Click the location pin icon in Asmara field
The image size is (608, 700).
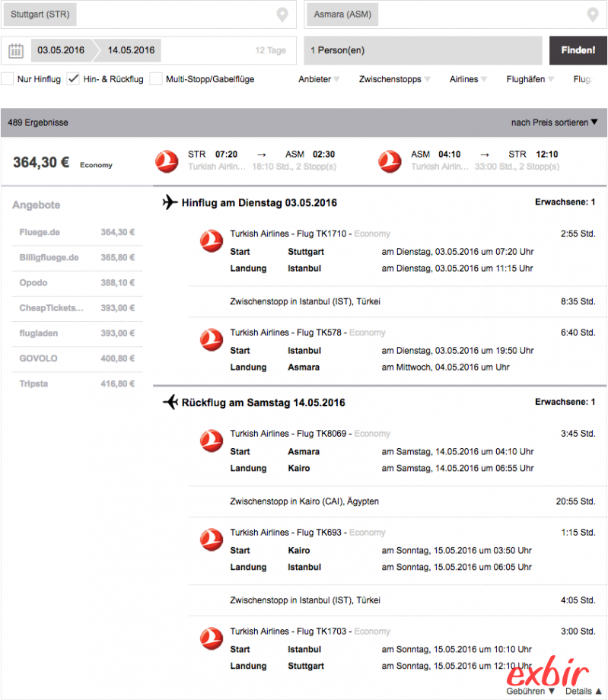click(x=592, y=14)
